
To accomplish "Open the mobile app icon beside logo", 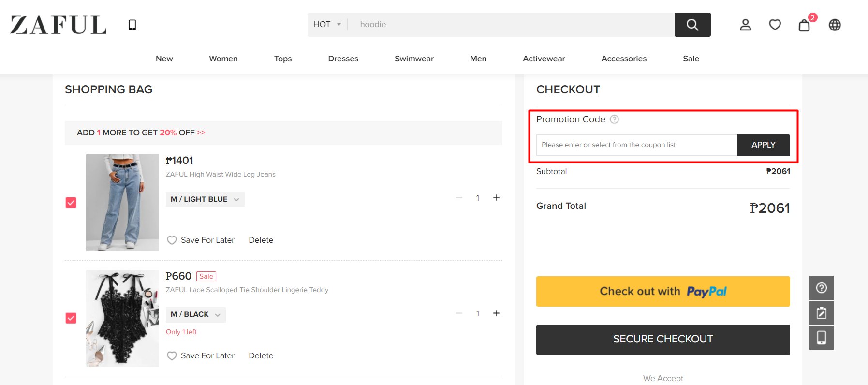I will click(x=132, y=25).
